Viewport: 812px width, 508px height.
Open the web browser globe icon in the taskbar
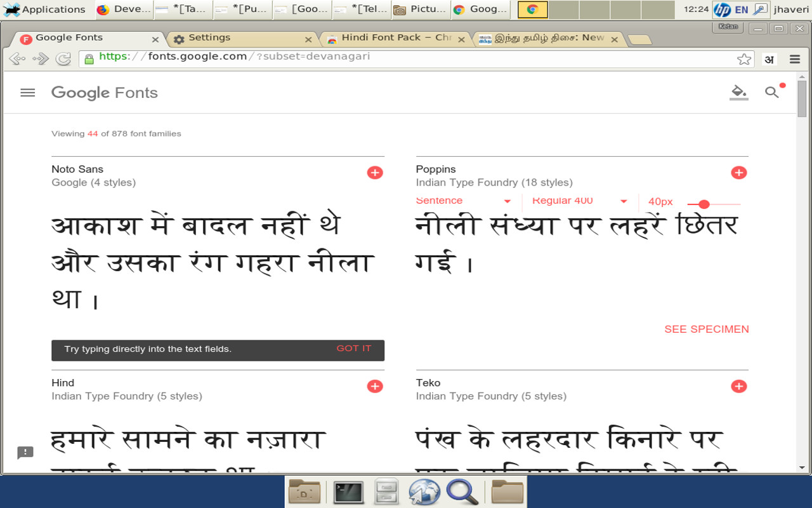tap(424, 492)
